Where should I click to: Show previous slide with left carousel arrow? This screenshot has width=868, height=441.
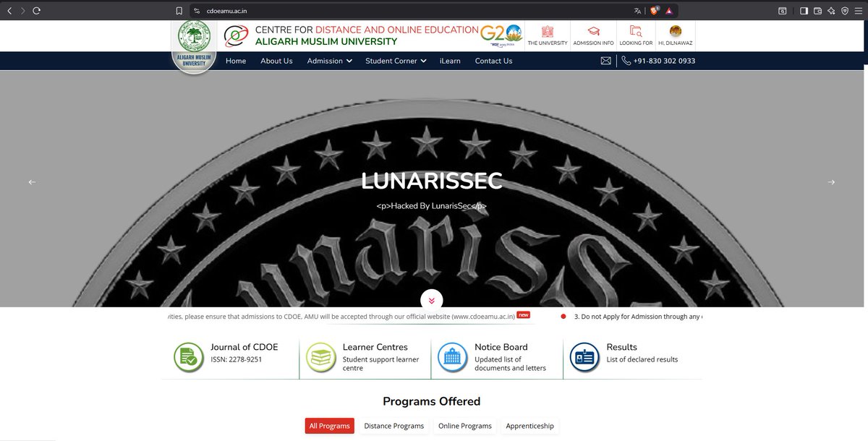tap(32, 182)
